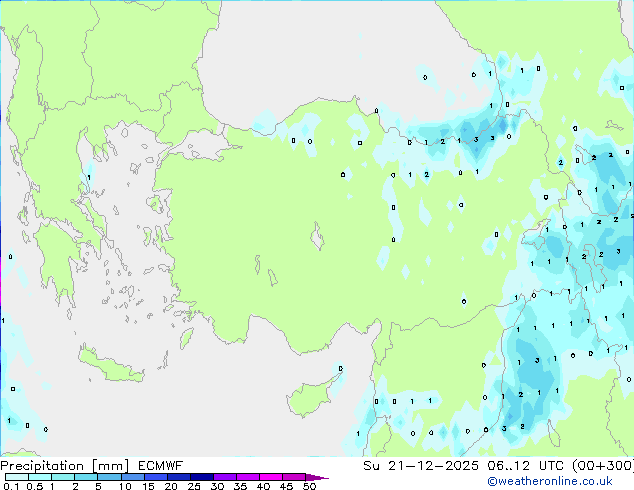Image resolution: width=634 pixels, height=490 pixels.
Task: Click the '20' legend value
Action: (171, 486)
